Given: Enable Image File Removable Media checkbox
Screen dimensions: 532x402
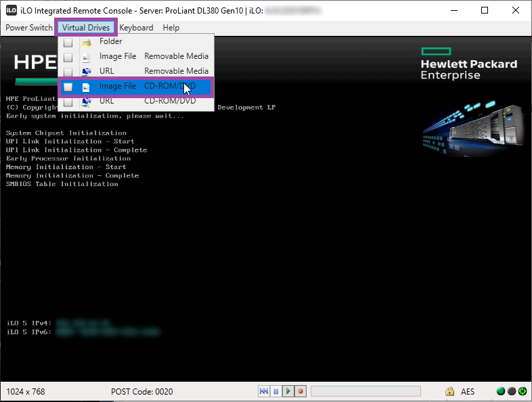Looking at the screenshot, I should coord(68,57).
